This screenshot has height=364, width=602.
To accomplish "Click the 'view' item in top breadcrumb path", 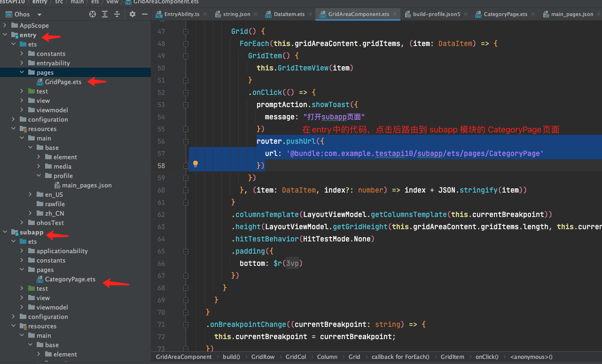I will pos(112,2).
